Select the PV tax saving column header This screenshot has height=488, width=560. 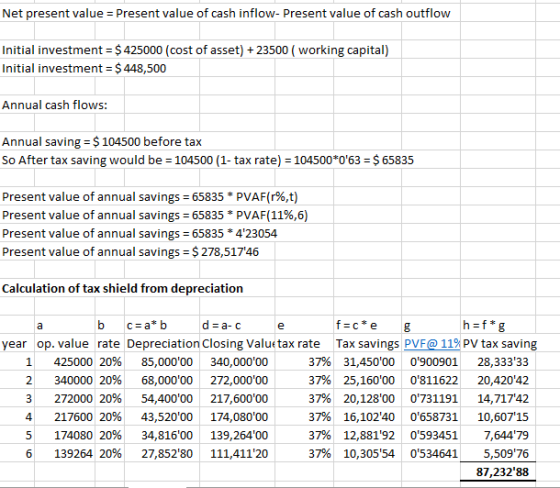tap(500, 344)
